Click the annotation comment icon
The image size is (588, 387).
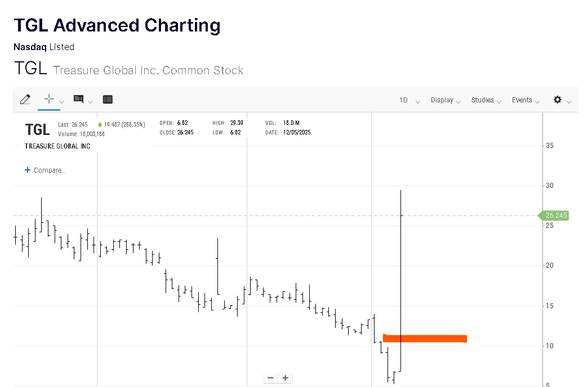78,100
